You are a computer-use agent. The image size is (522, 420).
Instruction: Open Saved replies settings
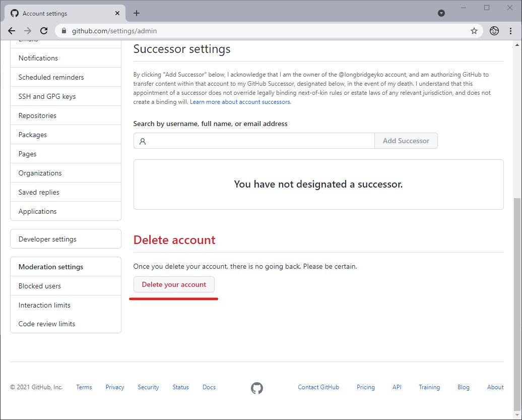tap(66, 192)
